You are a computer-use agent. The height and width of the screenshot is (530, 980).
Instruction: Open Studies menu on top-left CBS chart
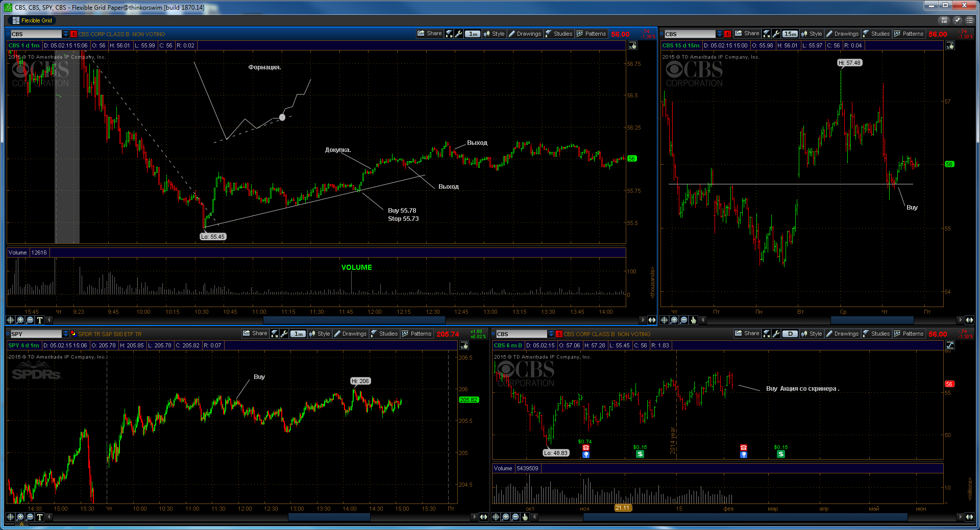(x=559, y=34)
